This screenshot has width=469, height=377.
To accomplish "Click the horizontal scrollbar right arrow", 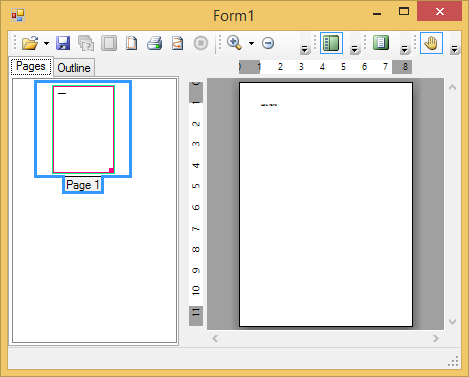I will pyautogui.click(x=436, y=339).
